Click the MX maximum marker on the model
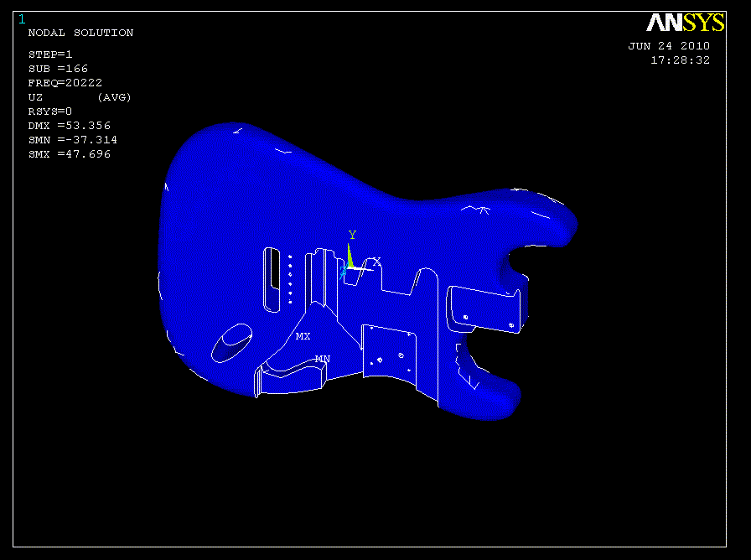Viewport: 751px width, 560px height. (303, 336)
